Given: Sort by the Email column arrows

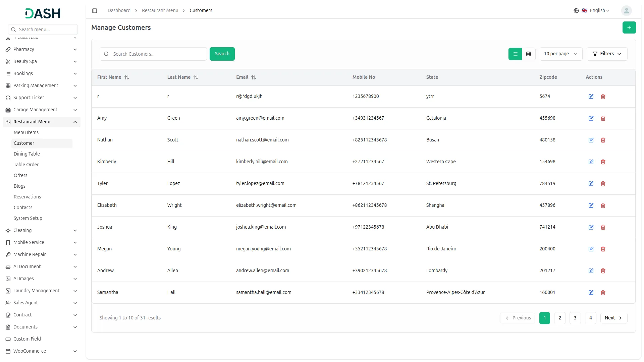Looking at the screenshot, I should coord(254,77).
